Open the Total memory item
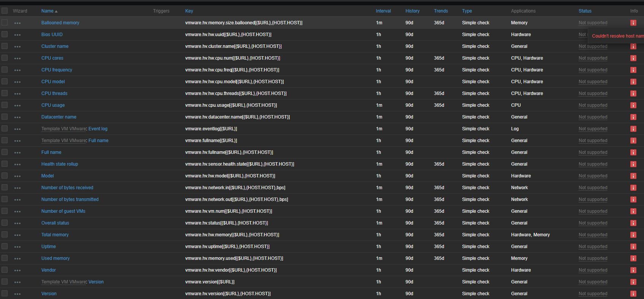 [x=55, y=235]
